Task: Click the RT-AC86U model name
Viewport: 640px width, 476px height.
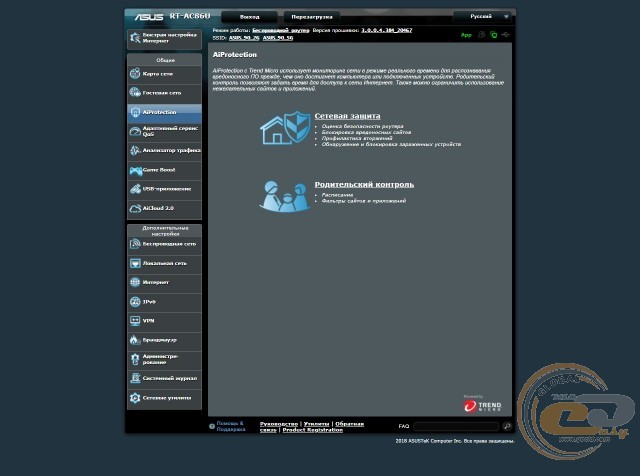Action: coord(190,16)
